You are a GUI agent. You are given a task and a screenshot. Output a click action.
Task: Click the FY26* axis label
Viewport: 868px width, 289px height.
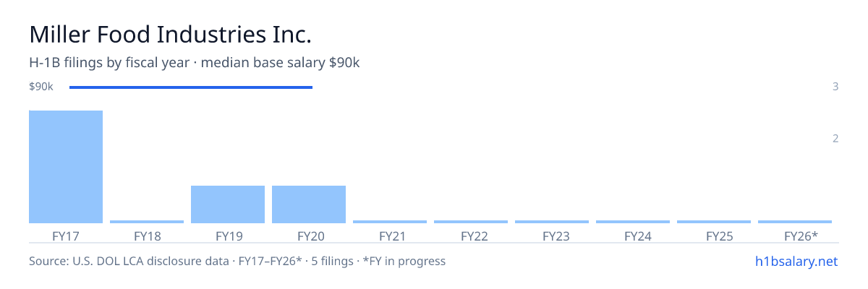click(x=801, y=236)
